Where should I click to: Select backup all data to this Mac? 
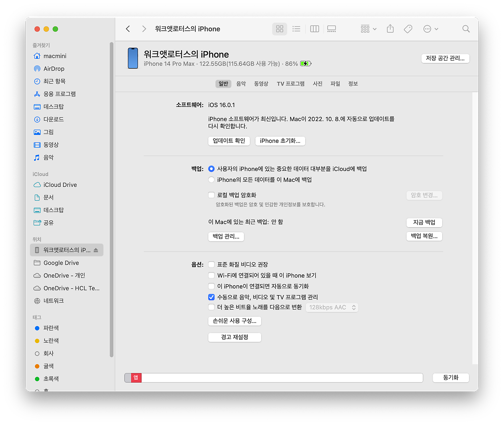(x=211, y=180)
